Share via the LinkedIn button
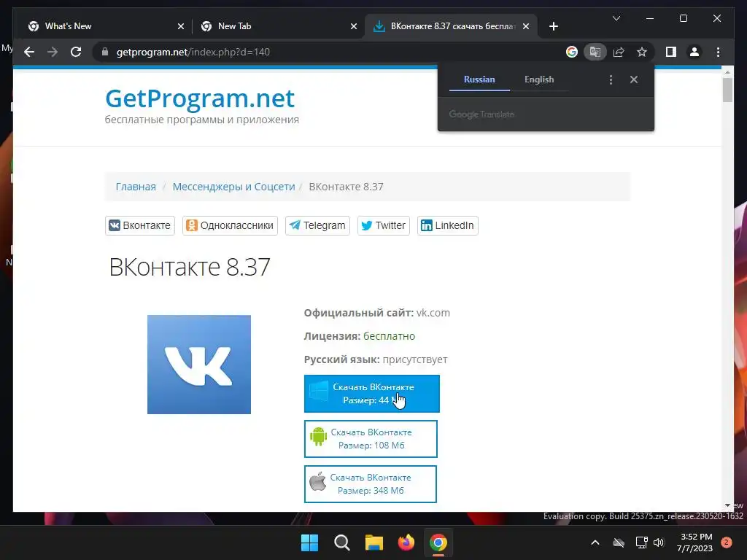The width and height of the screenshot is (747, 560). [448, 226]
